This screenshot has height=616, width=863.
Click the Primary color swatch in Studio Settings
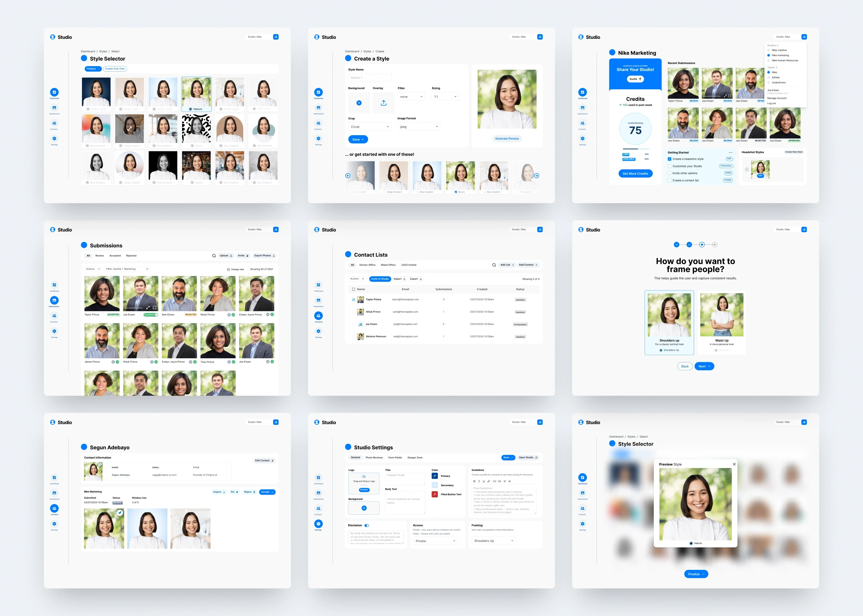click(435, 476)
